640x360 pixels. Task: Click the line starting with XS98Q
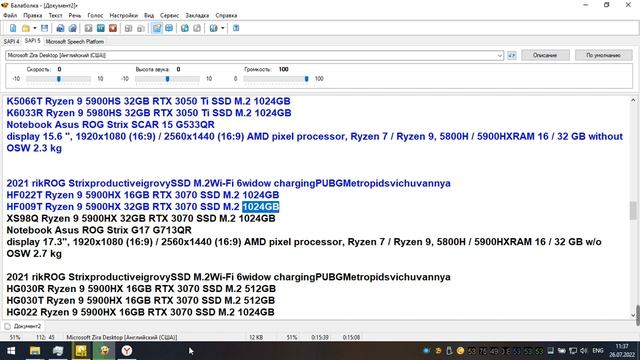(x=141, y=219)
